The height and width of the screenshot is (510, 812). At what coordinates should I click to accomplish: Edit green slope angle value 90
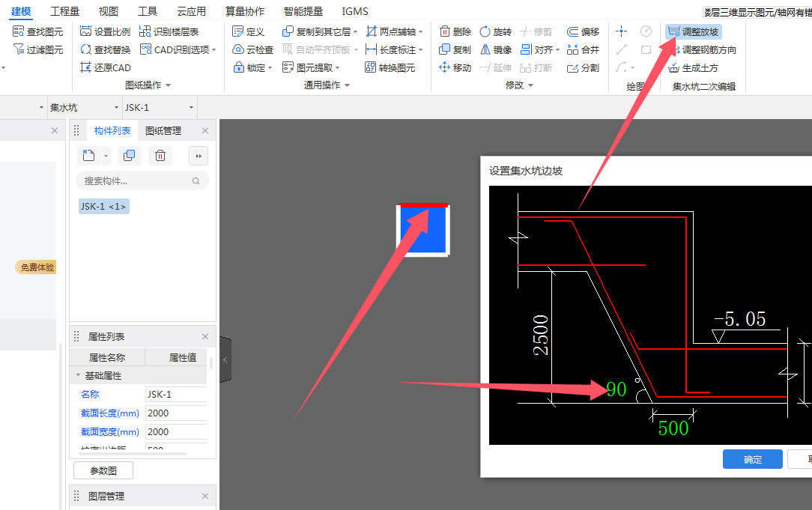pos(616,389)
